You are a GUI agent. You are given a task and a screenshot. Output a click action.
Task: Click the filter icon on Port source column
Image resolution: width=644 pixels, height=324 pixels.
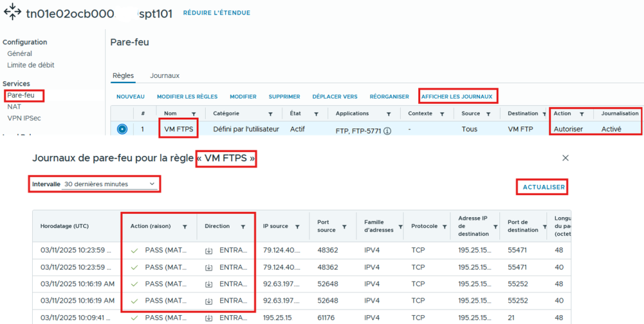(344, 226)
